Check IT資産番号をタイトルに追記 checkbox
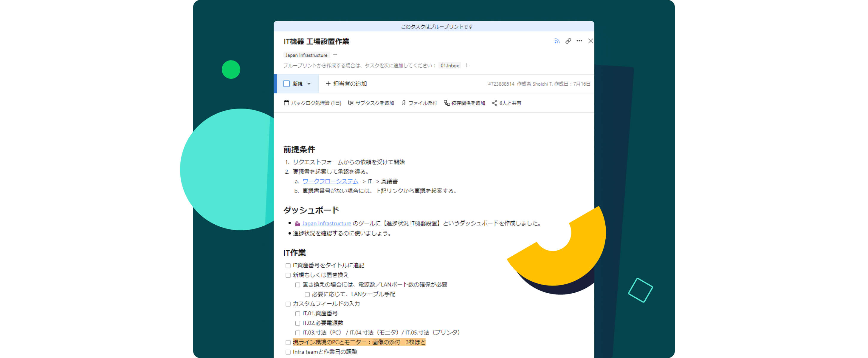868x358 pixels. tap(288, 266)
